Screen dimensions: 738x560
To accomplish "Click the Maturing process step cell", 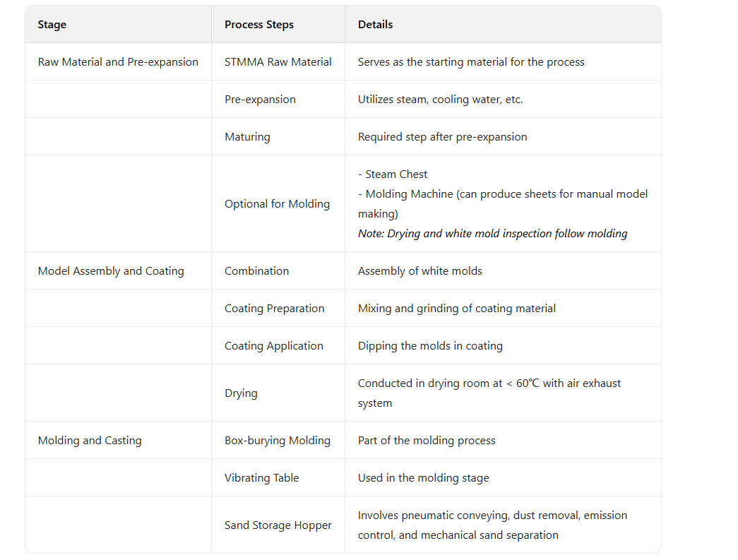I will [247, 137].
